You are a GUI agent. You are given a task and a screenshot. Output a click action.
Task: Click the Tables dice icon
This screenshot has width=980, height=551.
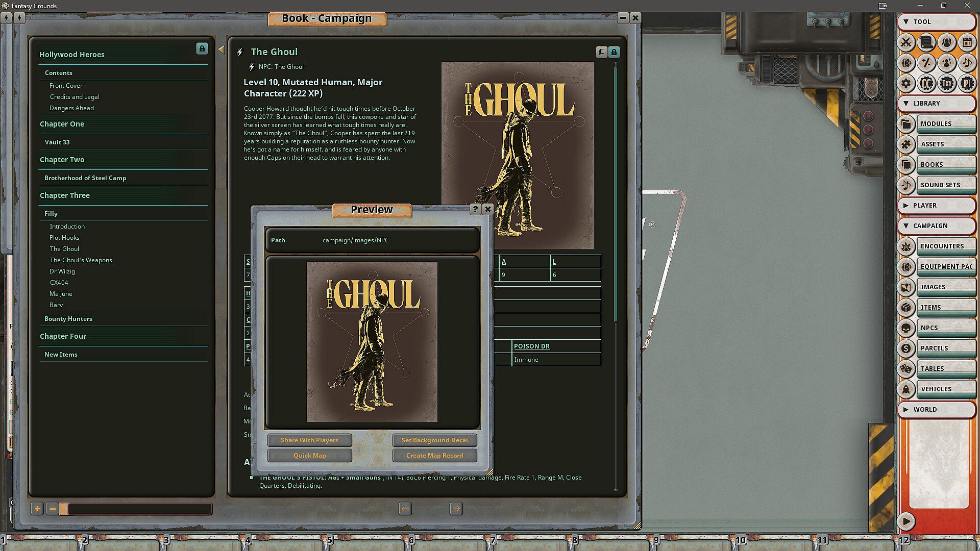tap(906, 369)
